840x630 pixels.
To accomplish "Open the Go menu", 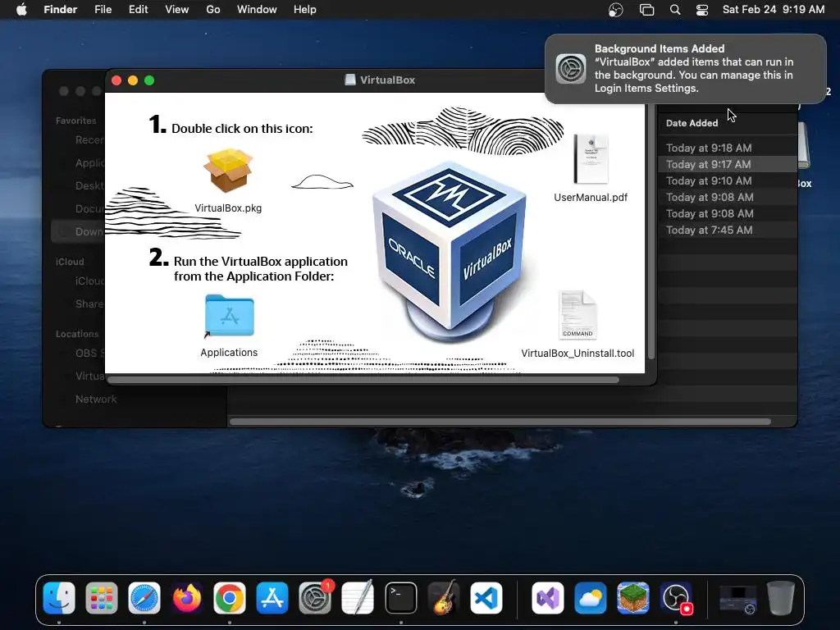I will tap(213, 10).
